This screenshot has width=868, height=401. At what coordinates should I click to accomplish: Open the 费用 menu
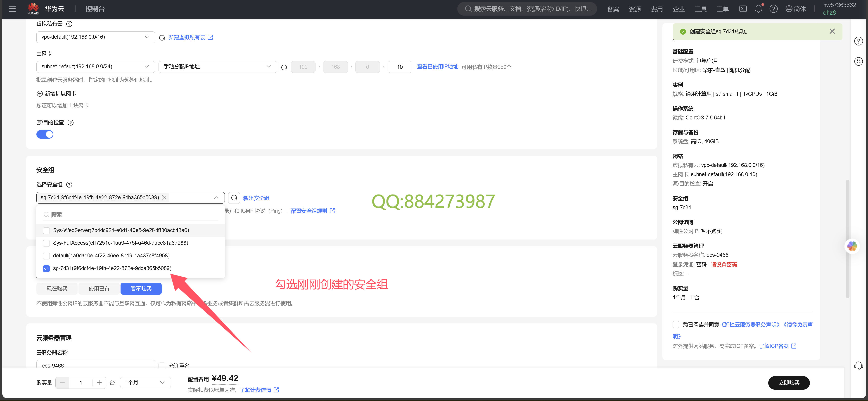point(657,9)
